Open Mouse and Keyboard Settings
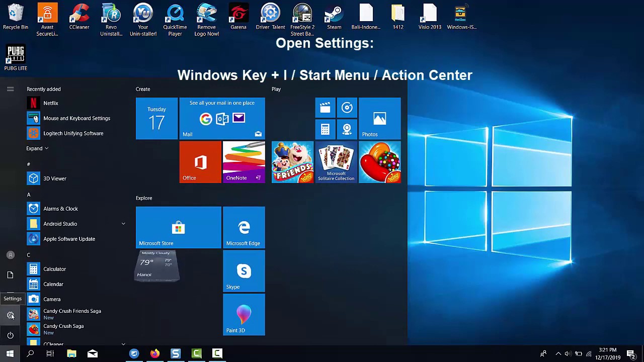The width and height of the screenshot is (644, 362). 75,118
